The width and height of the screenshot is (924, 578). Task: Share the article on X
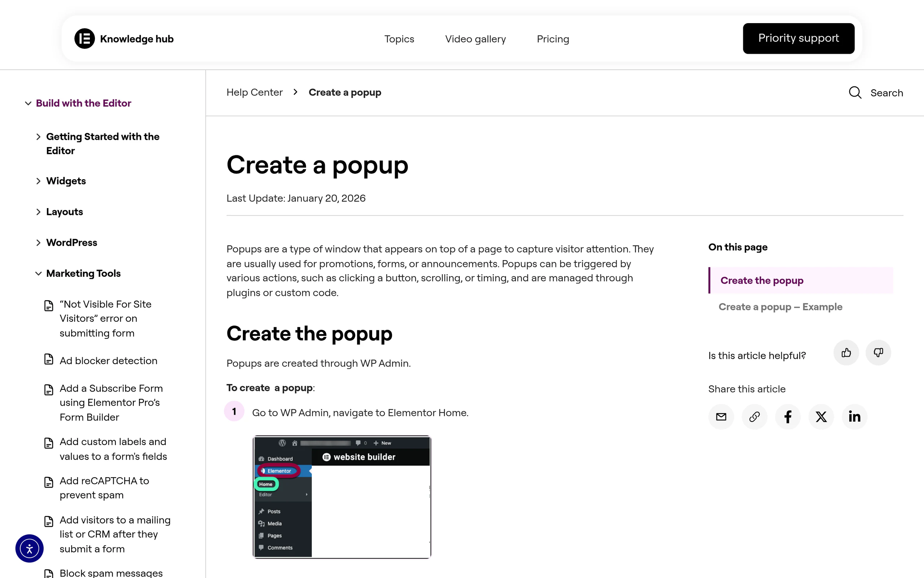(x=821, y=417)
